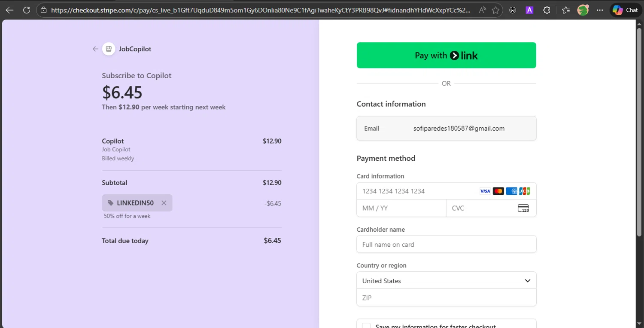Click 'Billed weekly' text
Viewport: 644px width, 328px height.
[x=118, y=158]
